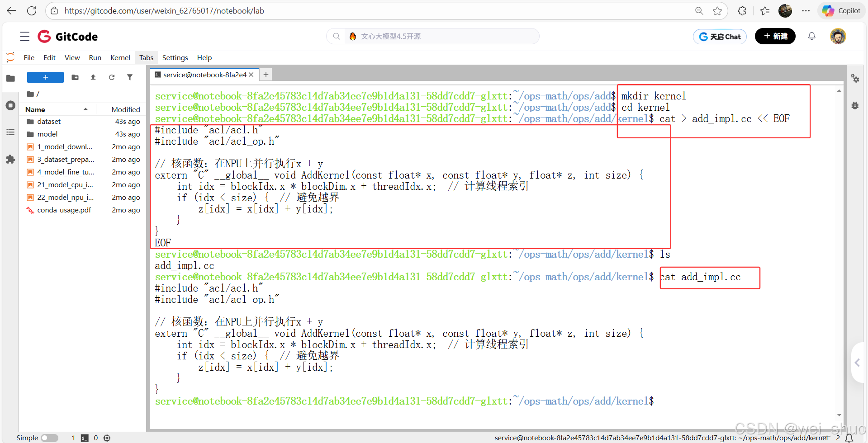
Task: Open browser profile avatar
Action: tap(785, 11)
